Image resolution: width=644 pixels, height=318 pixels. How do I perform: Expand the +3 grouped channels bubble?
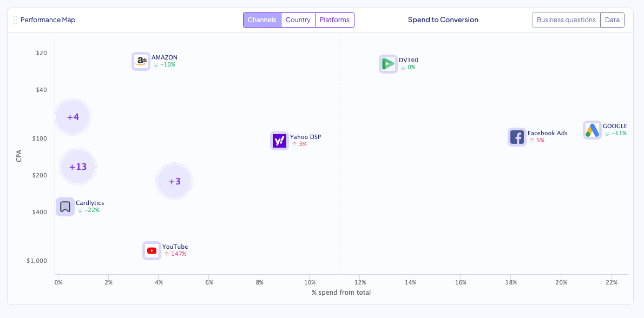pos(174,181)
